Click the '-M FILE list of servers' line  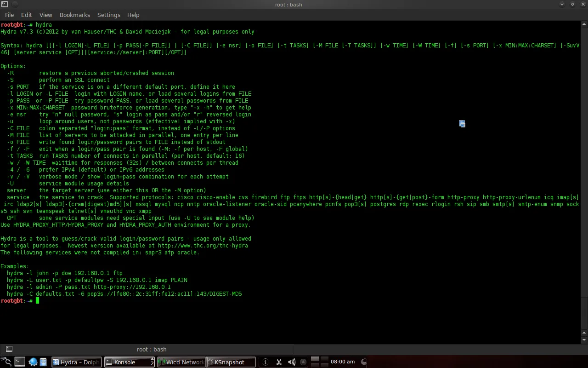(123, 135)
